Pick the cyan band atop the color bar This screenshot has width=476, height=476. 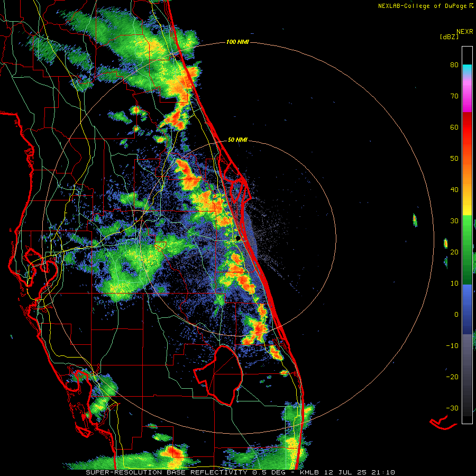(x=467, y=68)
